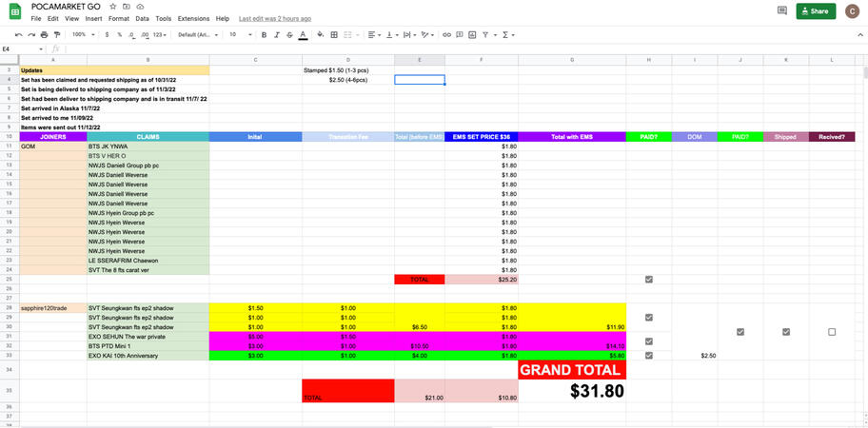
Task: Expand the font family dropdown
Action: [x=197, y=34]
